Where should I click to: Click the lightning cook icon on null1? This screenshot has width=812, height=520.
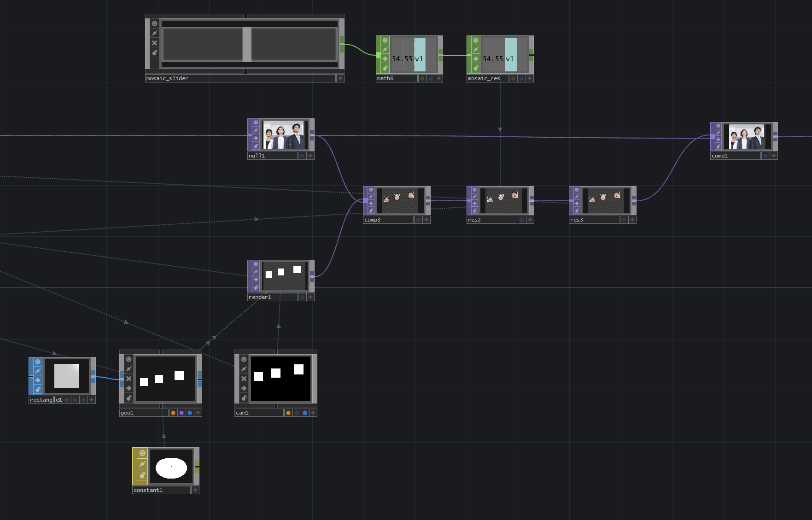tap(256, 130)
